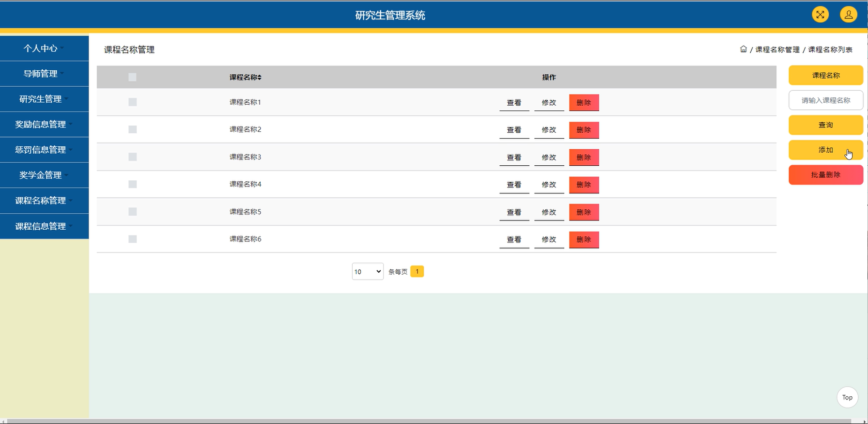Remove 课程名称3 with 删除

pyautogui.click(x=584, y=157)
